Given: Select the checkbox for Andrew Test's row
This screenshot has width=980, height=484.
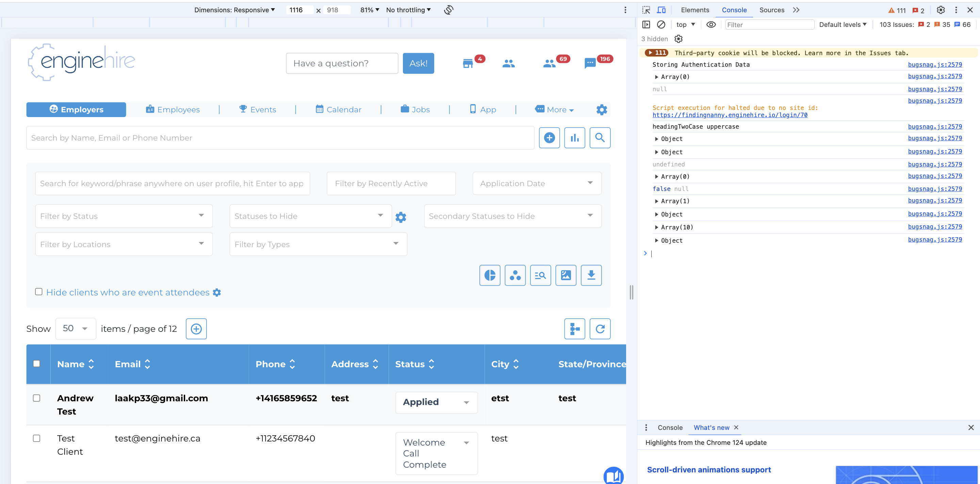Looking at the screenshot, I should pyautogui.click(x=37, y=398).
